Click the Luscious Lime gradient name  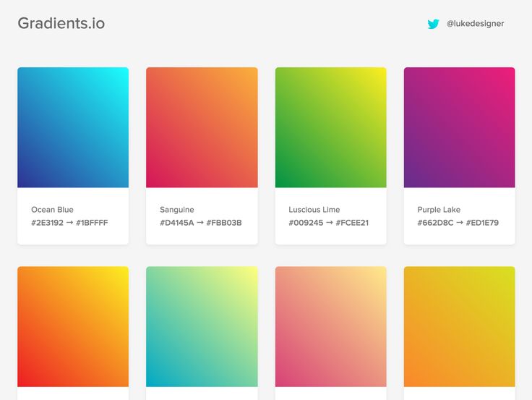(314, 210)
